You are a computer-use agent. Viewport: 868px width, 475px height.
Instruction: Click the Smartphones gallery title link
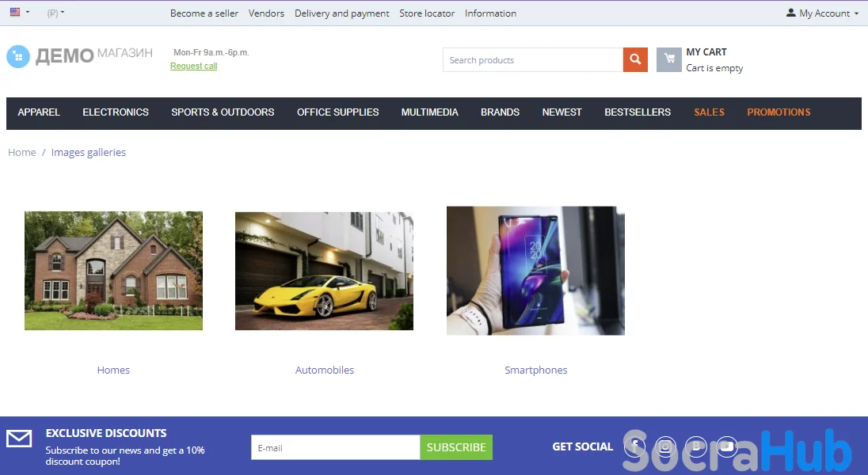(x=536, y=370)
